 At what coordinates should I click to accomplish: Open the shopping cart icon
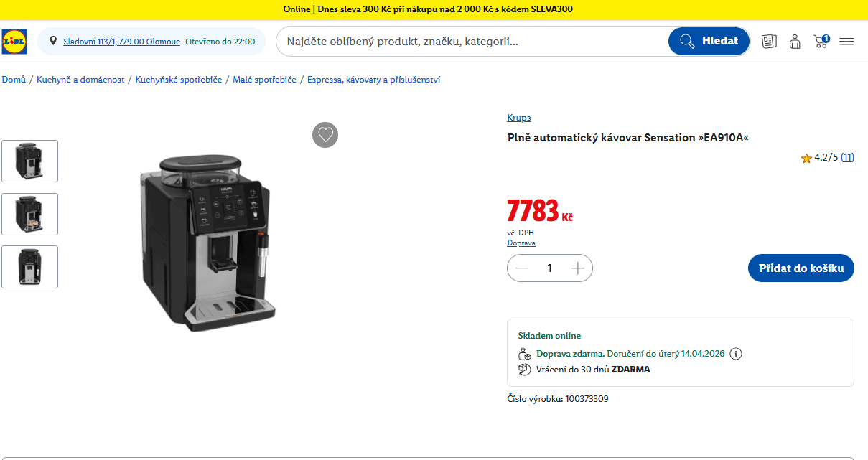point(821,41)
